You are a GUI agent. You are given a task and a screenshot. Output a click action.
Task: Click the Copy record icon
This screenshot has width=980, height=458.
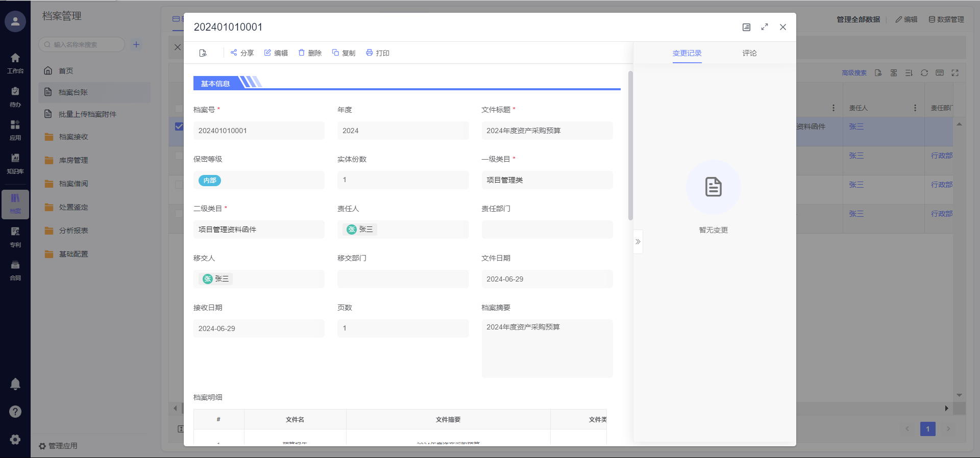point(335,53)
